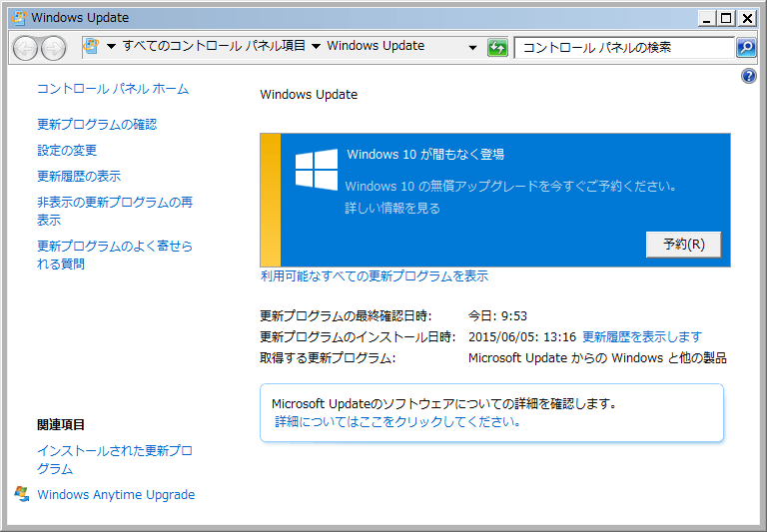Open インストールされた更新プログラム link
Viewport: 767px width, 532px height.
click(115, 459)
